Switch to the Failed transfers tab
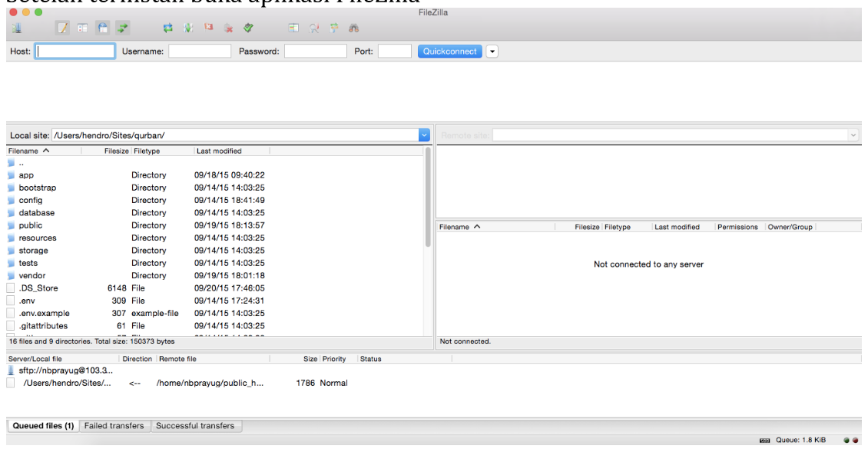This screenshot has height=449, width=868. coord(114,425)
